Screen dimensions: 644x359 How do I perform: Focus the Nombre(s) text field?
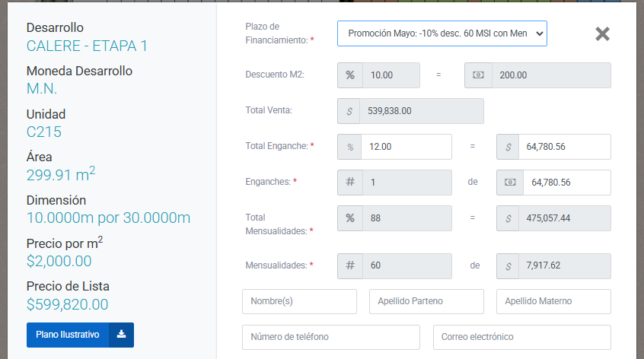click(299, 301)
